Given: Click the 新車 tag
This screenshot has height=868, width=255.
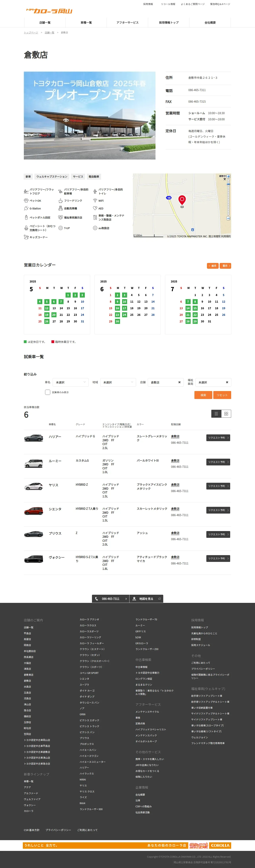Looking at the screenshot, I should (x=28, y=177).
